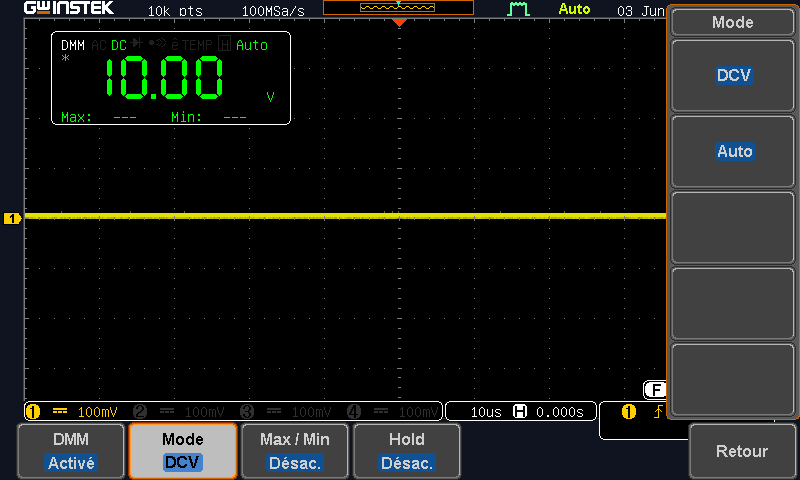Click the resistance symbol before TEMP
Viewport: 800px width, 480px height.
pos(175,44)
